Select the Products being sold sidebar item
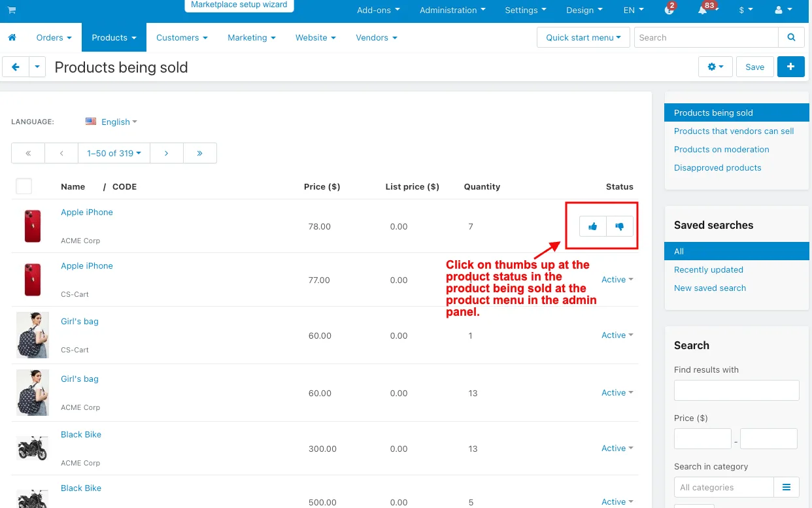812x508 pixels. [737, 112]
